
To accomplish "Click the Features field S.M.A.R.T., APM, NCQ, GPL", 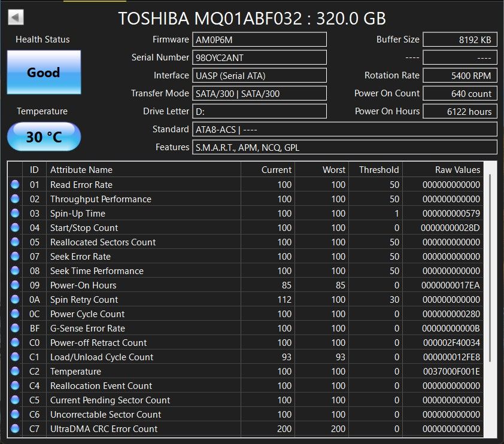I will click(x=345, y=147).
